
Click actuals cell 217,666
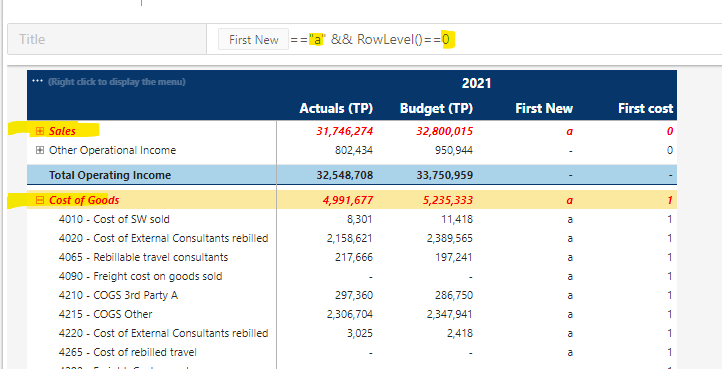[x=354, y=257]
